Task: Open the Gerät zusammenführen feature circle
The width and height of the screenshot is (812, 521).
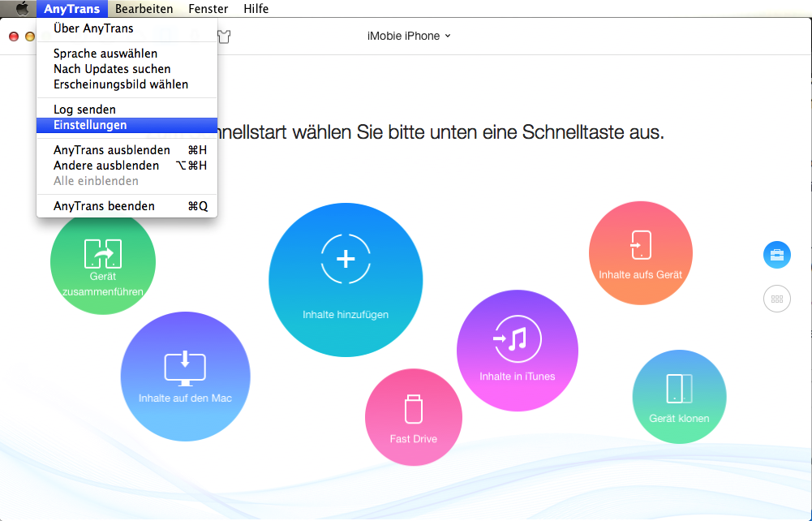Action: [103, 261]
